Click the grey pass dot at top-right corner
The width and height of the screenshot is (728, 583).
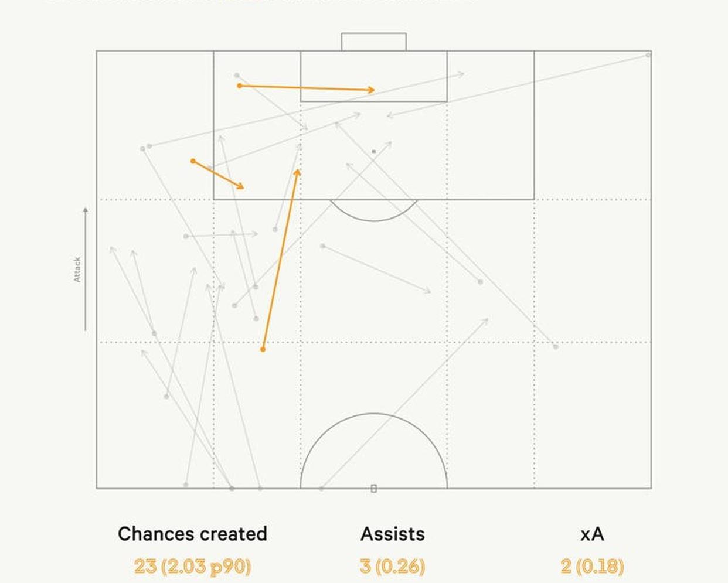(648, 55)
